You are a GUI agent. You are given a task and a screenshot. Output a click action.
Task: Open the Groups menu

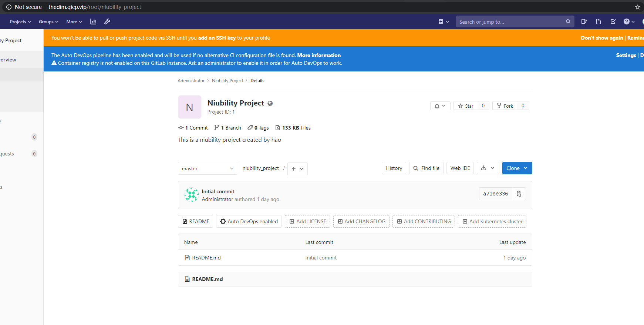(48, 22)
